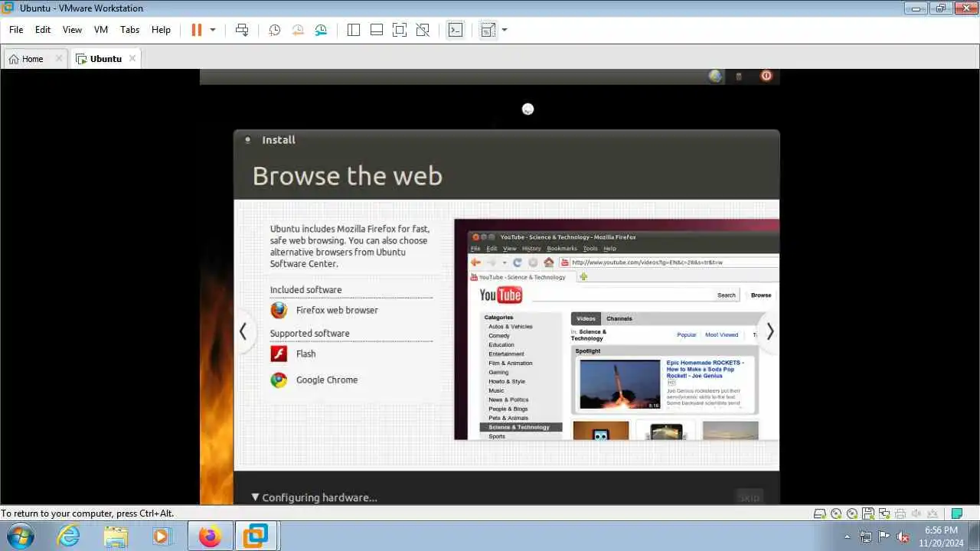The image size is (980, 551).
Task: Go to the previous installer slide
Action: point(243,331)
